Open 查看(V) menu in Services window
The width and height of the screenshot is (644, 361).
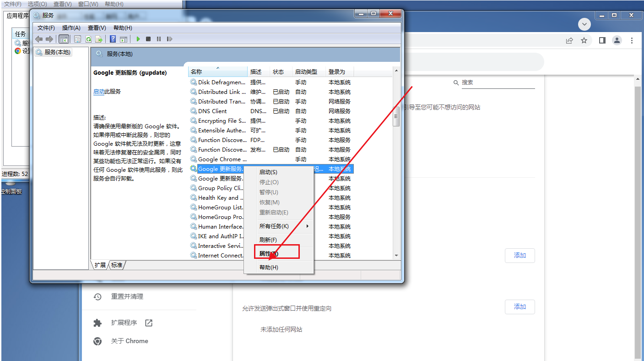point(97,28)
